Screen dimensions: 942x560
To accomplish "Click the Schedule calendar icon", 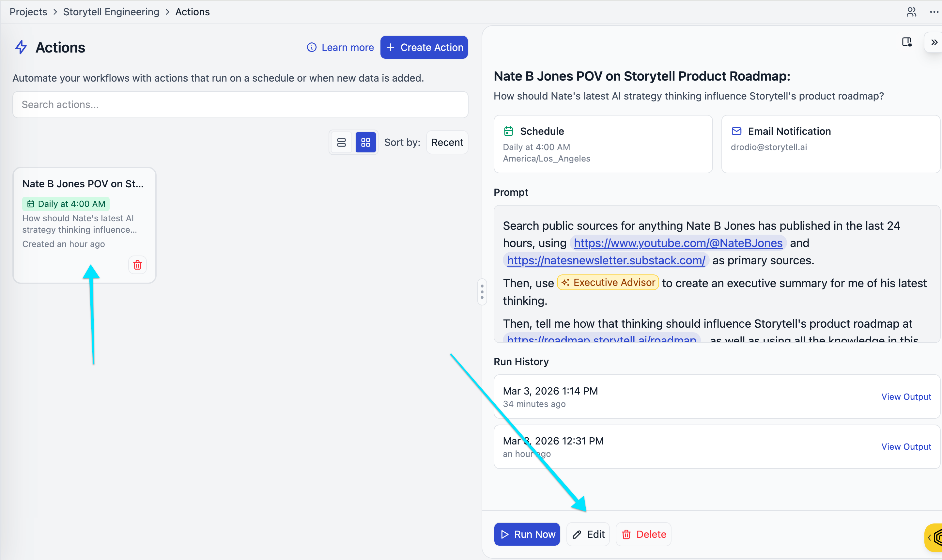I will point(509,131).
